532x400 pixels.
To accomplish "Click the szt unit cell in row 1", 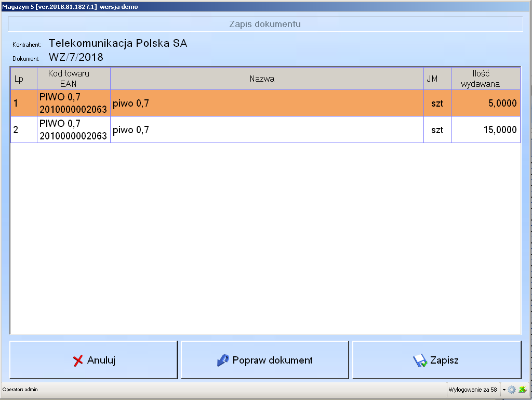I will click(x=437, y=104).
